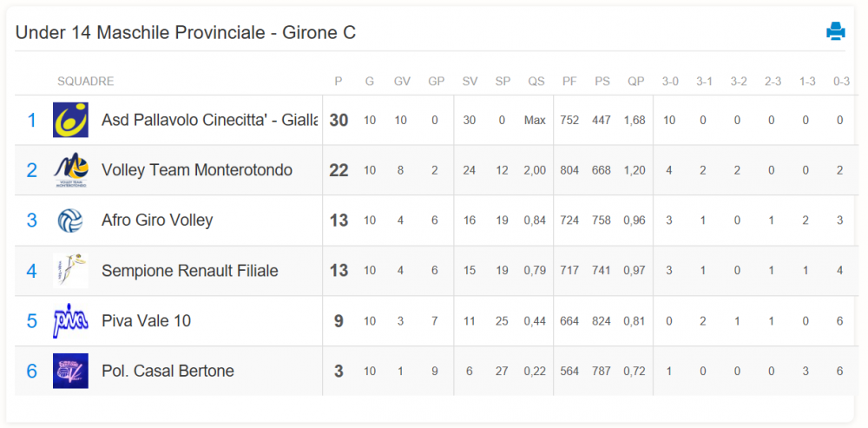Open the Piva Vale 10 logo
The height and width of the screenshot is (428, 868).
tap(70, 320)
